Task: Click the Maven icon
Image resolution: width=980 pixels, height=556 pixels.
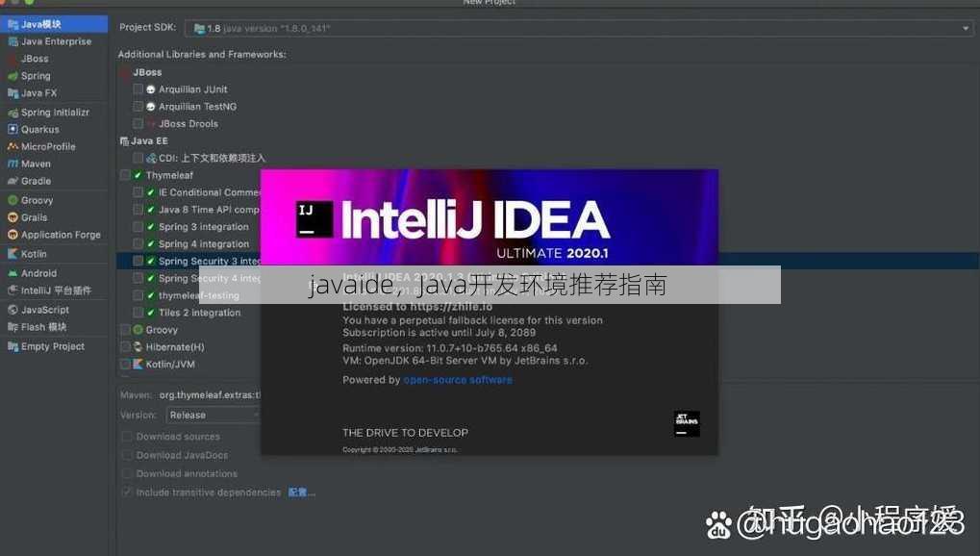Action: click(x=13, y=164)
